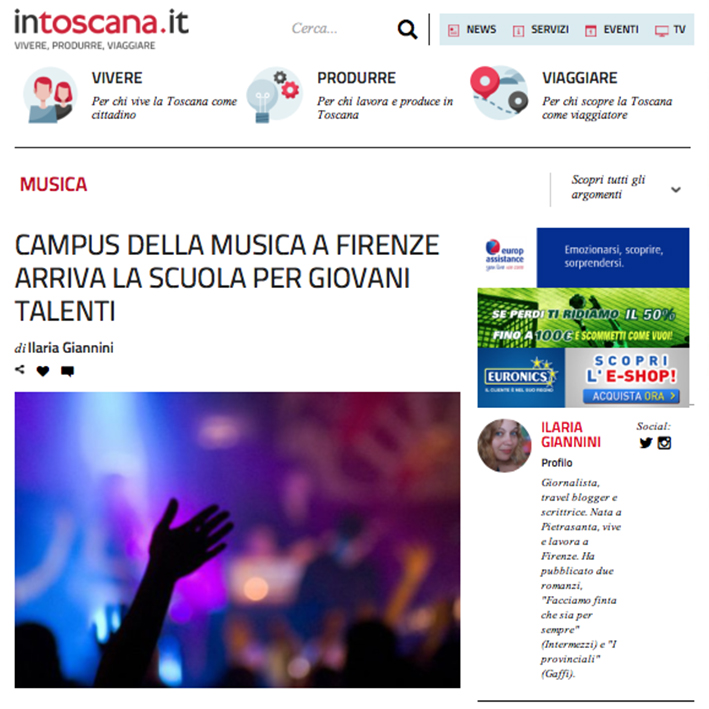Open Ilaria Giannini's Twitter profile icon

[646, 443]
